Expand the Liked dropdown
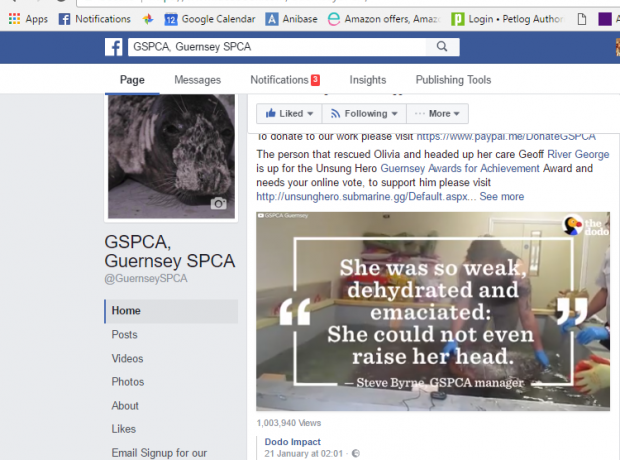620x460 pixels. coord(289,114)
